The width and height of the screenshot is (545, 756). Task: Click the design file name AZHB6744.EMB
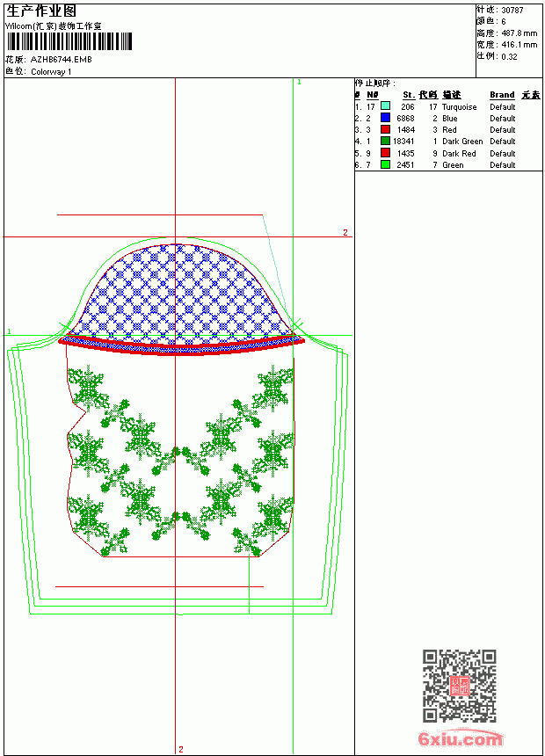61,60
